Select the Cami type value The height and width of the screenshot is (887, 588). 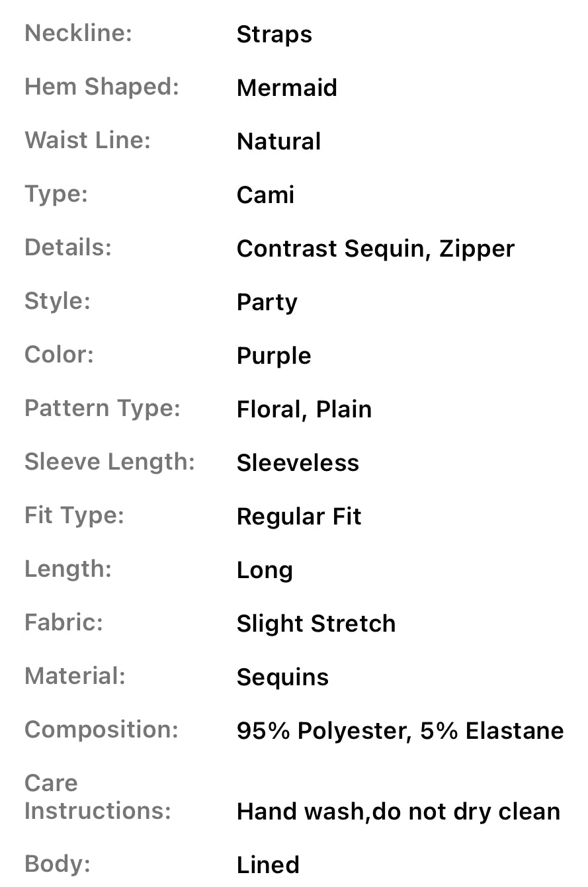(x=265, y=195)
